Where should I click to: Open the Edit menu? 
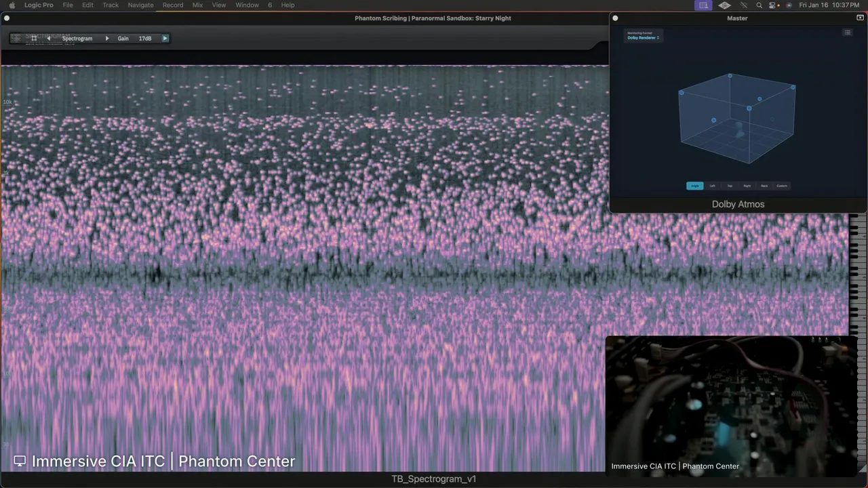(88, 5)
